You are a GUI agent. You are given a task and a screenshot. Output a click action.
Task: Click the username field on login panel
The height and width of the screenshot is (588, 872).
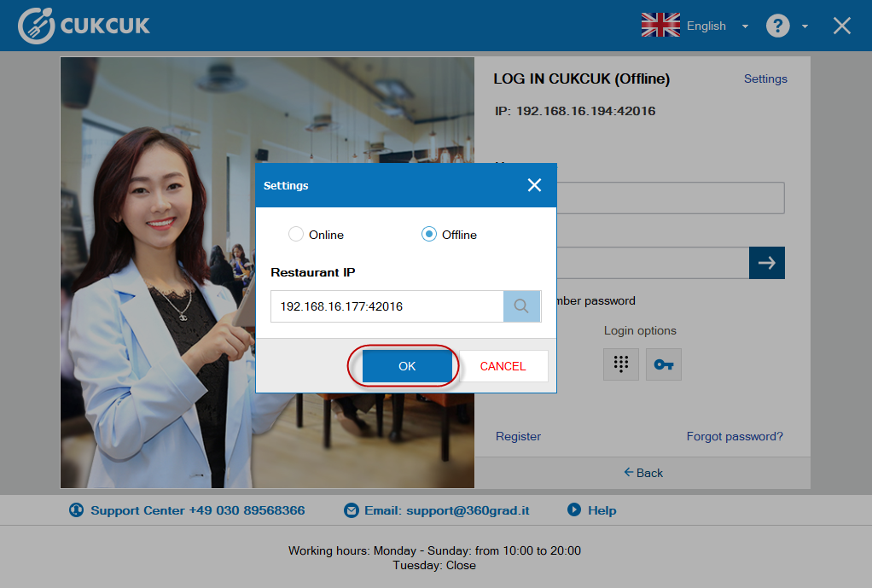pyautogui.click(x=671, y=198)
